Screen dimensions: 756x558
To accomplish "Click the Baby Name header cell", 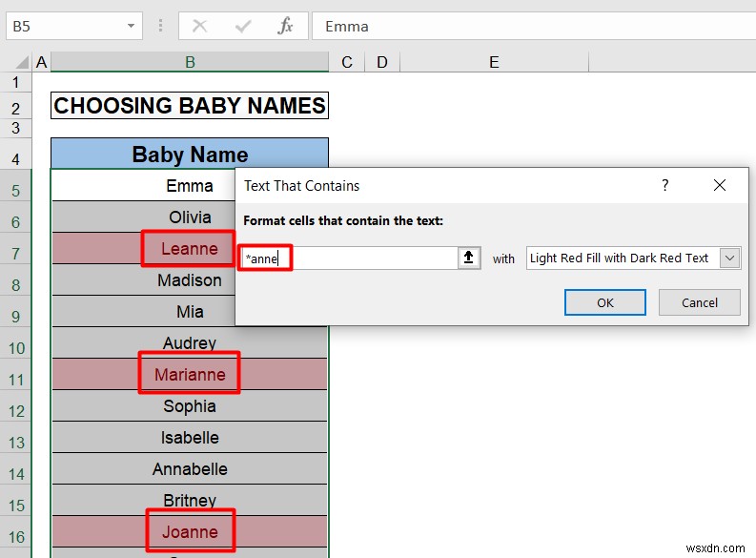I will [x=190, y=155].
